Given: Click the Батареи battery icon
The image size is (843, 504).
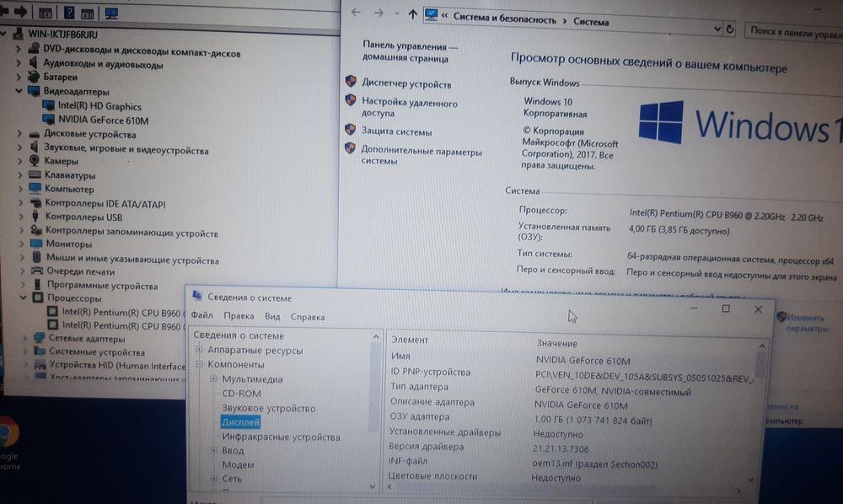Looking at the screenshot, I should click(x=34, y=77).
